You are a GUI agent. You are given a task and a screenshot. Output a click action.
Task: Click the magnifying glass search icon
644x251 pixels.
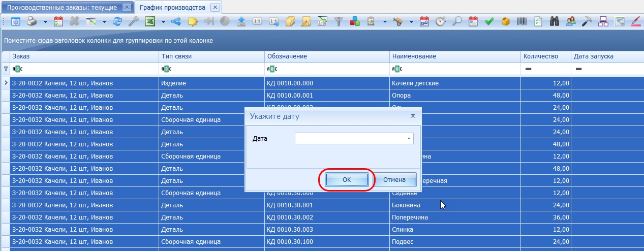457,21
